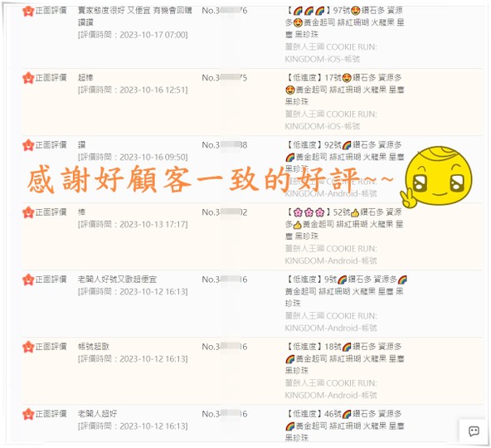The image size is (491, 448).
Task: Open the 【低進度】9號 product listing link
Action: pos(346,291)
